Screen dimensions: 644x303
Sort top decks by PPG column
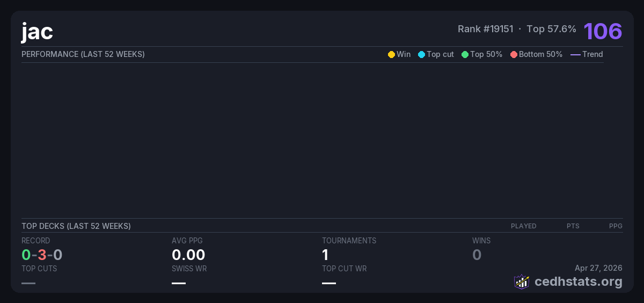(616, 226)
